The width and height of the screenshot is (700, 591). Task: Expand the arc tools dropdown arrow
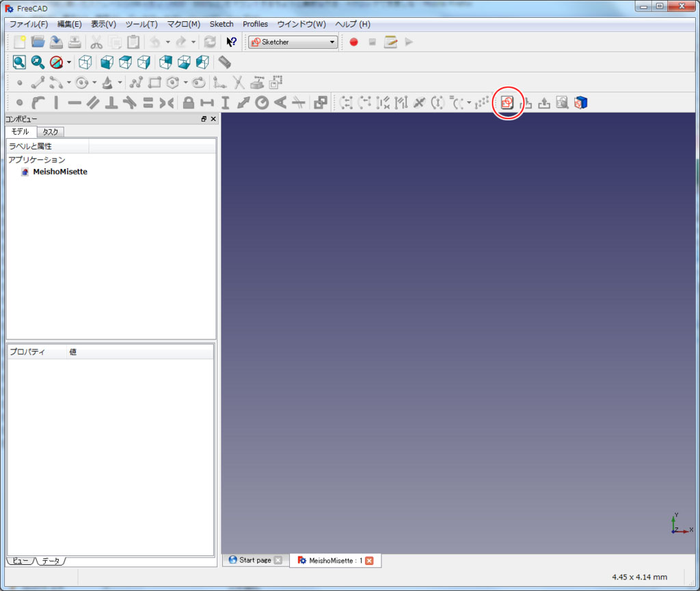click(x=69, y=83)
